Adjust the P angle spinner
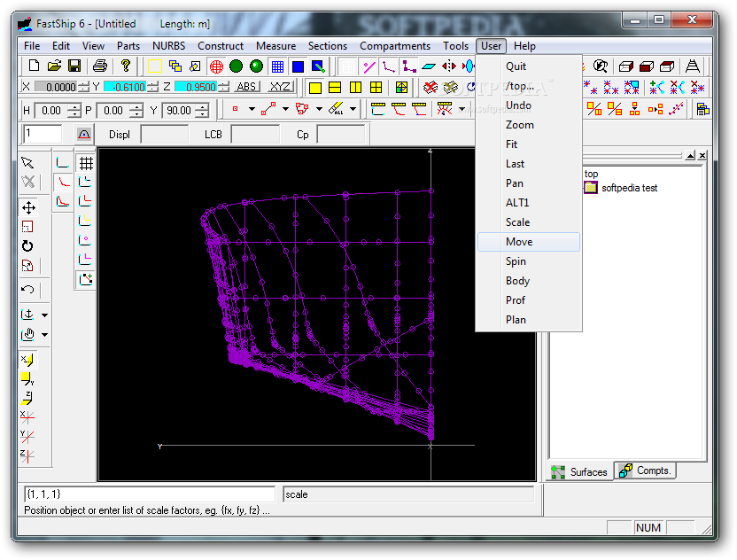737x560 pixels. (136, 111)
